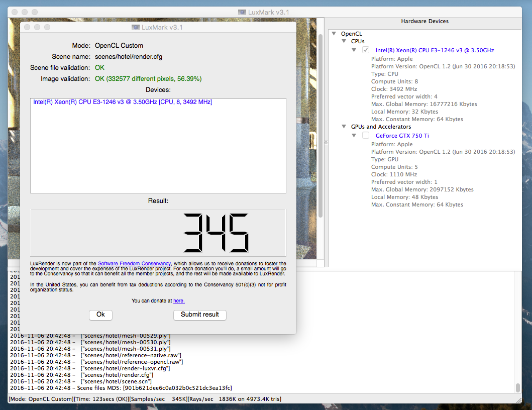Click the main window resize grip corner
Image resolution: width=532 pixels, height=410 pixels.
click(x=519, y=400)
